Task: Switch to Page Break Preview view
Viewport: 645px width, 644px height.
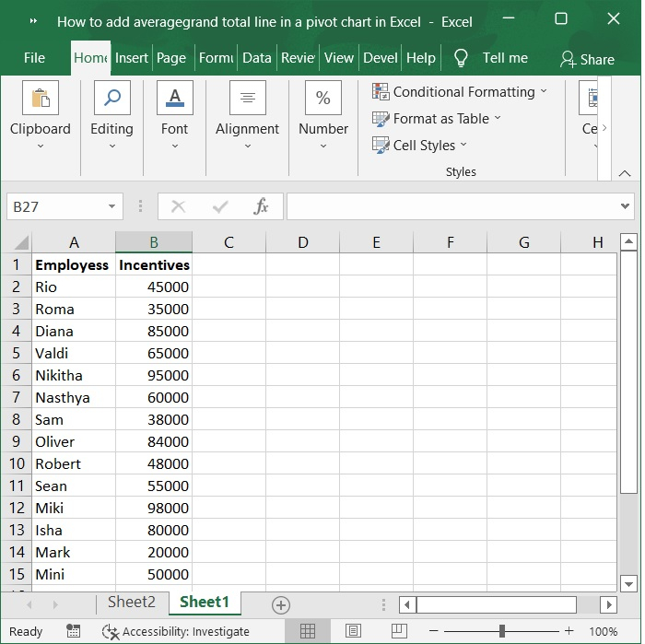Action: [399, 631]
